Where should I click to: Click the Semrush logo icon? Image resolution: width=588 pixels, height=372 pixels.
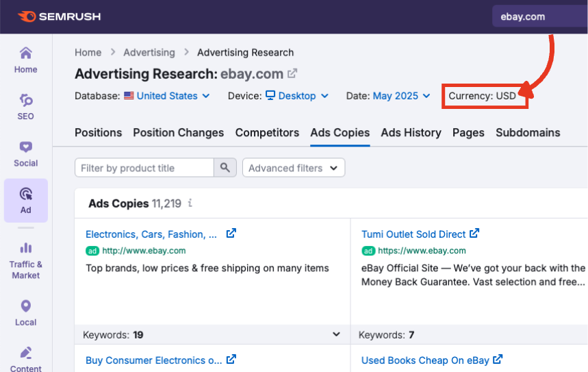point(27,16)
